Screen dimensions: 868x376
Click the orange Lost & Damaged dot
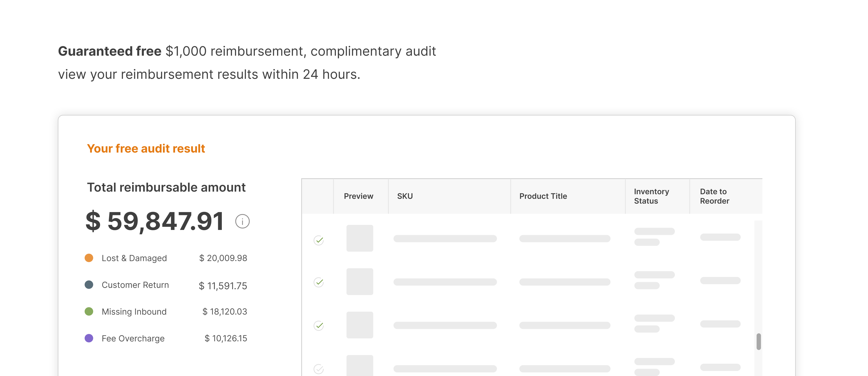(x=89, y=258)
